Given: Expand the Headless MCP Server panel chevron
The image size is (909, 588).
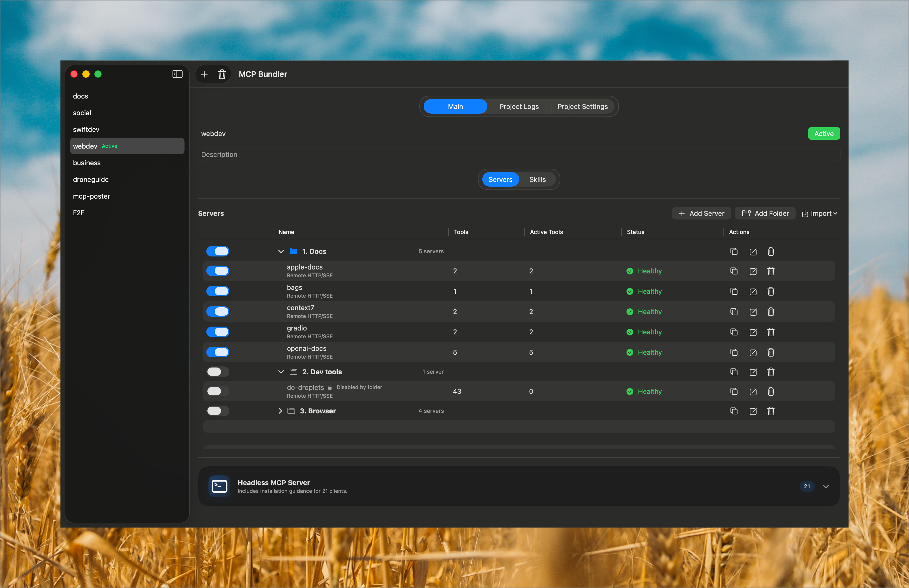Looking at the screenshot, I should [826, 486].
